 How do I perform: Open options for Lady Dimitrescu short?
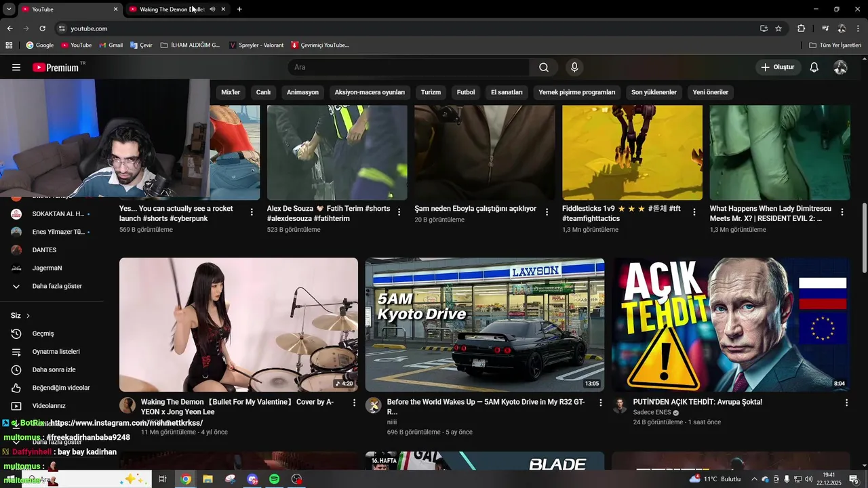842,212
